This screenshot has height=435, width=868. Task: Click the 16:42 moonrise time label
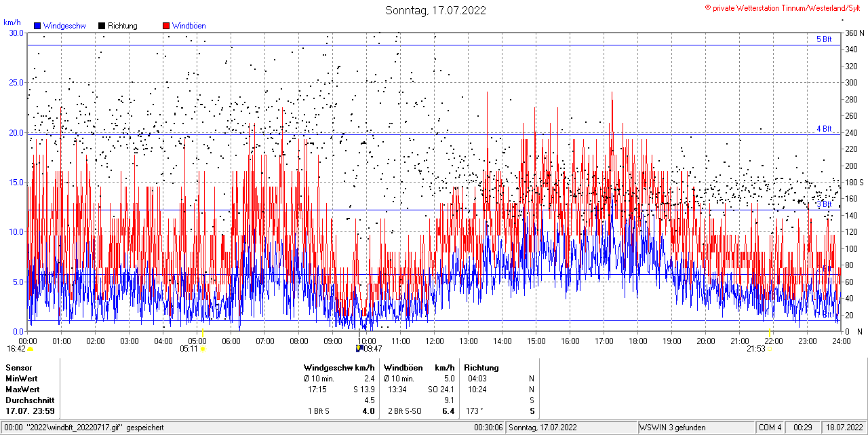coord(16,349)
